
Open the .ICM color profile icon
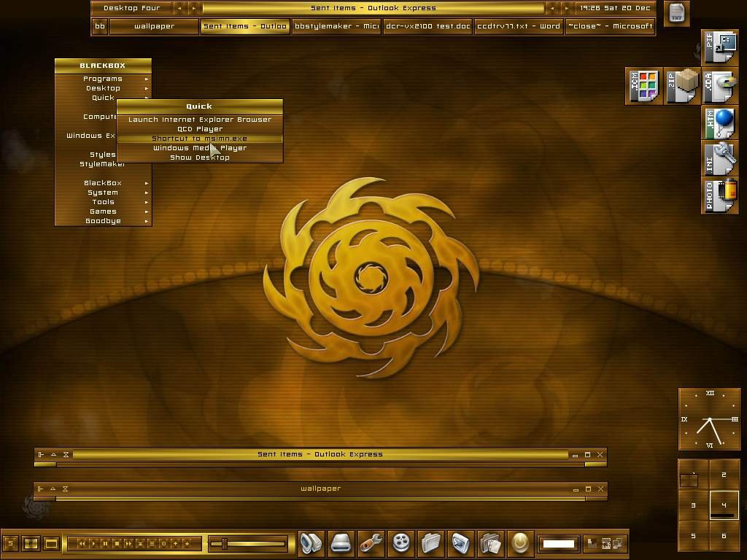pos(643,86)
